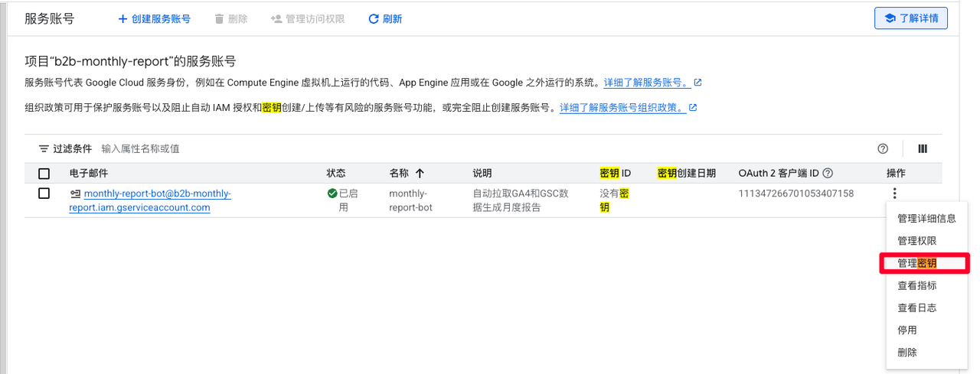Click the 过滤条件 filter icon
The image size is (980, 374).
(x=44, y=149)
